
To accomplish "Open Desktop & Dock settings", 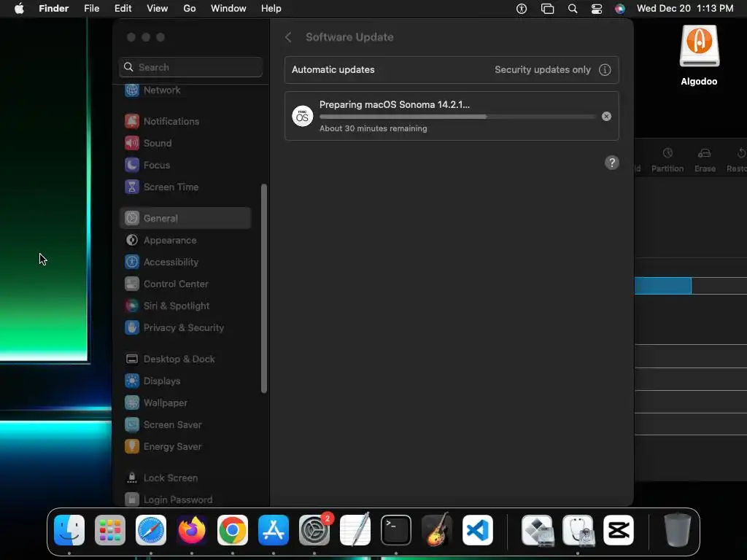I will [185, 359].
